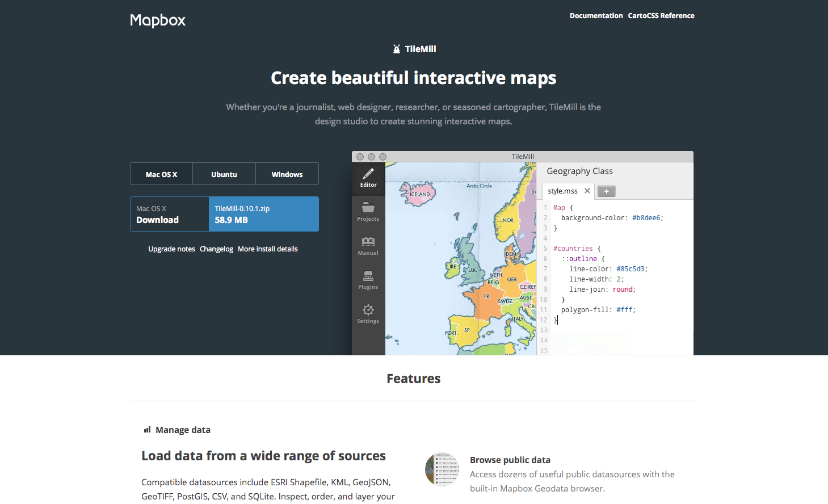Click the Manage data label

point(183,430)
